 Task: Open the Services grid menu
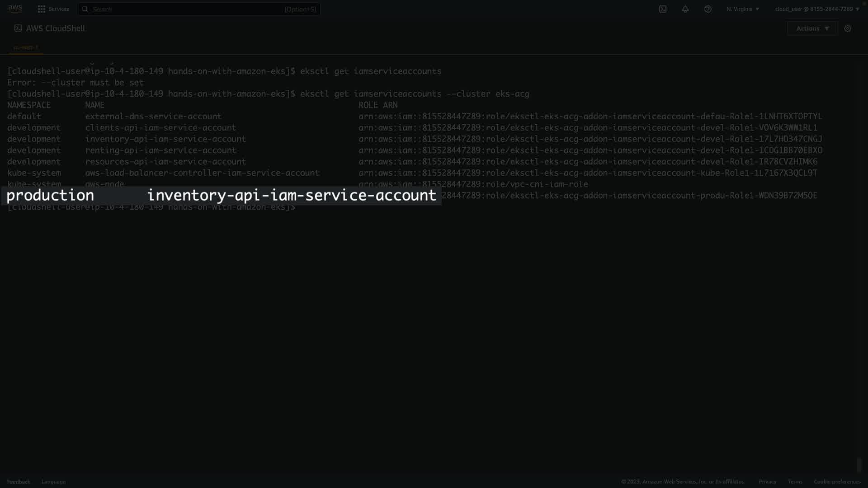click(42, 9)
